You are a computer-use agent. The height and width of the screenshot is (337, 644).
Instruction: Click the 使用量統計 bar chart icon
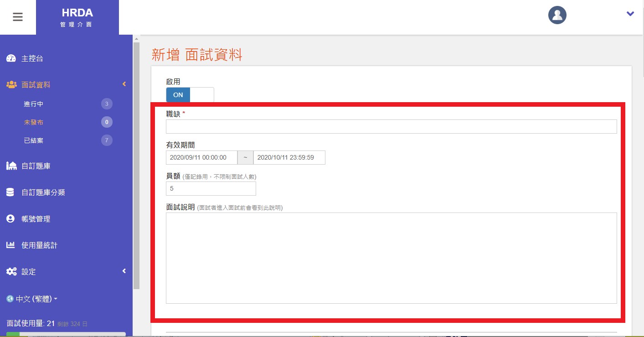click(x=10, y=245)
